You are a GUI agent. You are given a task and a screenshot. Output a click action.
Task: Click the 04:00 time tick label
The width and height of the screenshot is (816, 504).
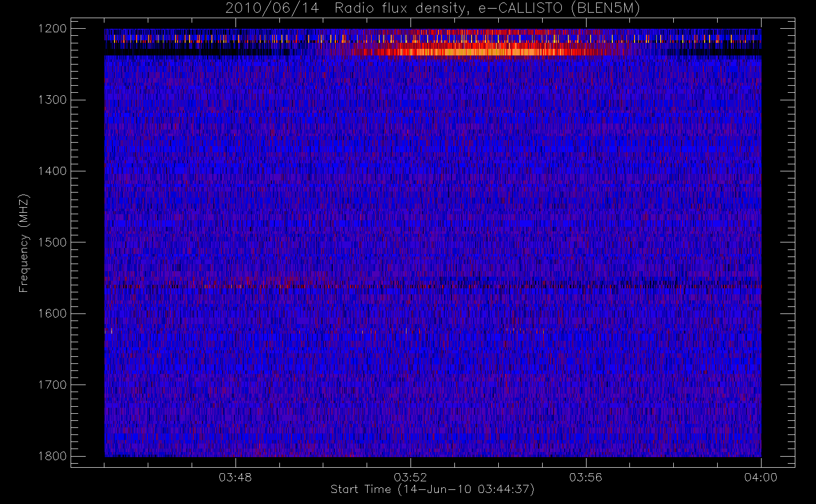[761, 477]
